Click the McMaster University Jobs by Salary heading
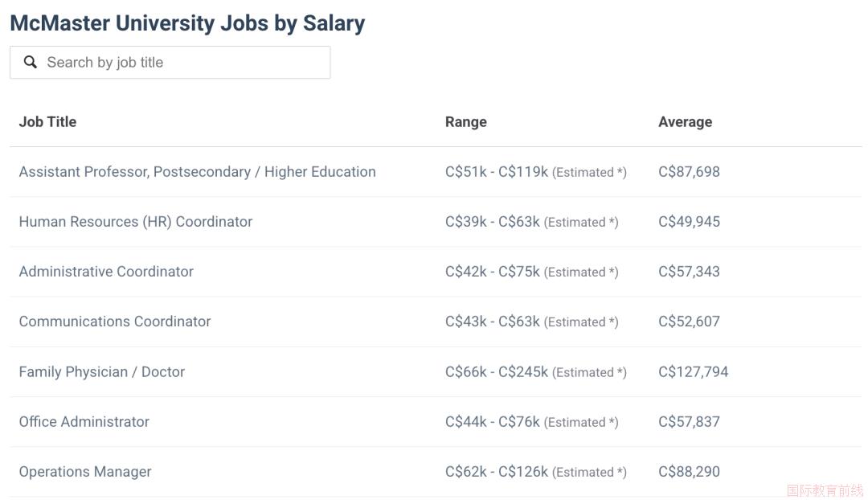Screen dimensions: 868x500 click(187, 23)
